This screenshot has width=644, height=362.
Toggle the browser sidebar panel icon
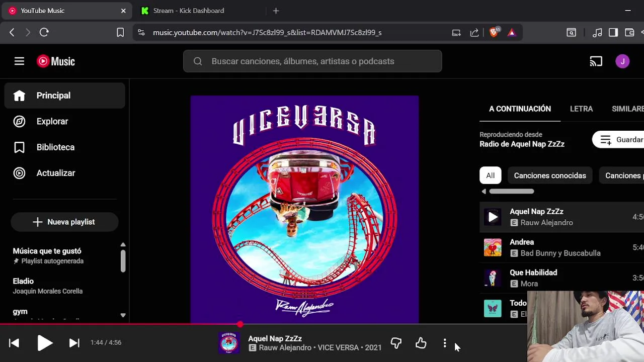click(613, 33)
